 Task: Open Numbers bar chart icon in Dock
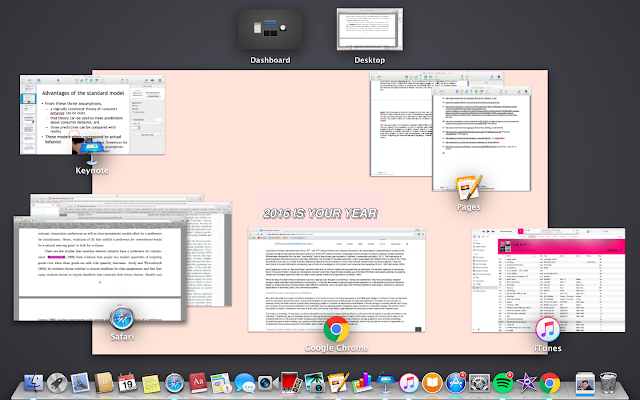tap(361, 383)
